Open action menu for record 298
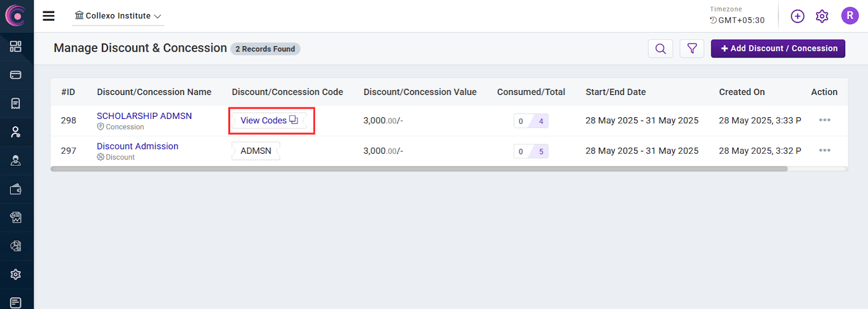The height and width of the screenshot is (309, 868). coord(825,120)
